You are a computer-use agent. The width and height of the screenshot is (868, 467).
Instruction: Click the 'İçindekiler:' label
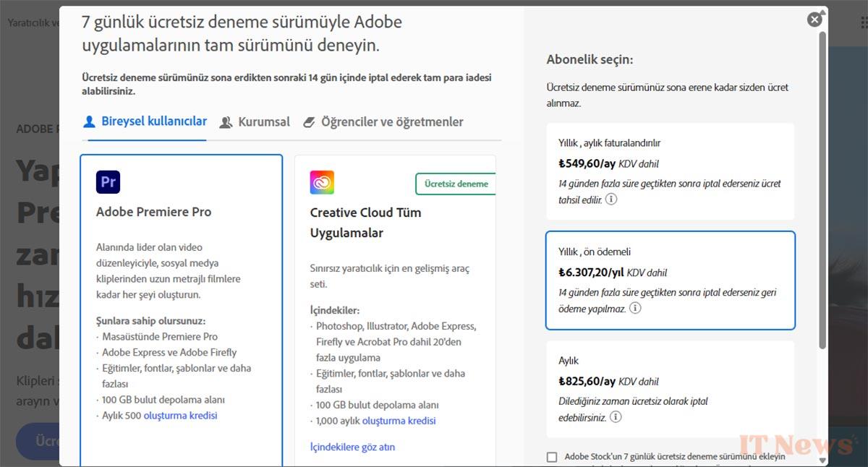tap(335, 311)
